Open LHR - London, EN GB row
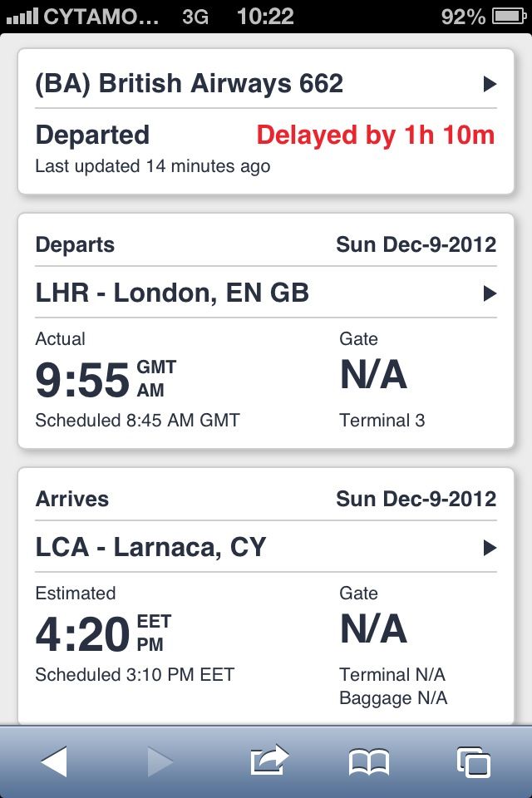This screenshot has height=798, width=532. pos(266,293)
